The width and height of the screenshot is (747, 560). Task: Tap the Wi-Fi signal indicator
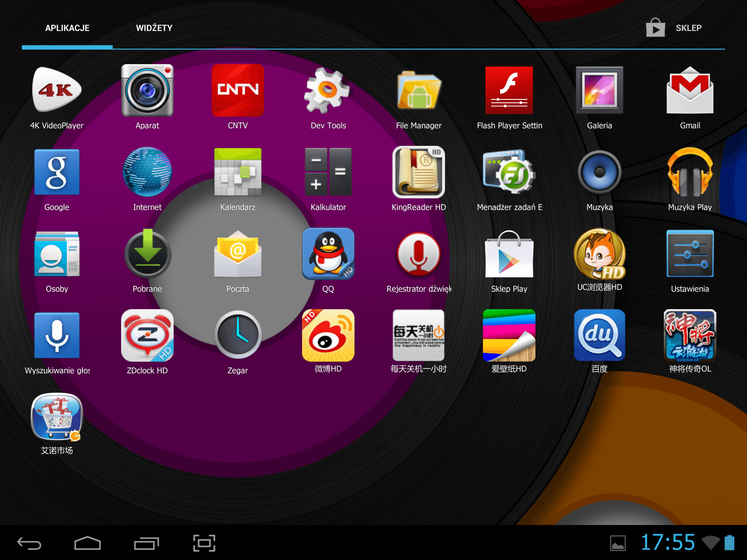pos(711,543)
